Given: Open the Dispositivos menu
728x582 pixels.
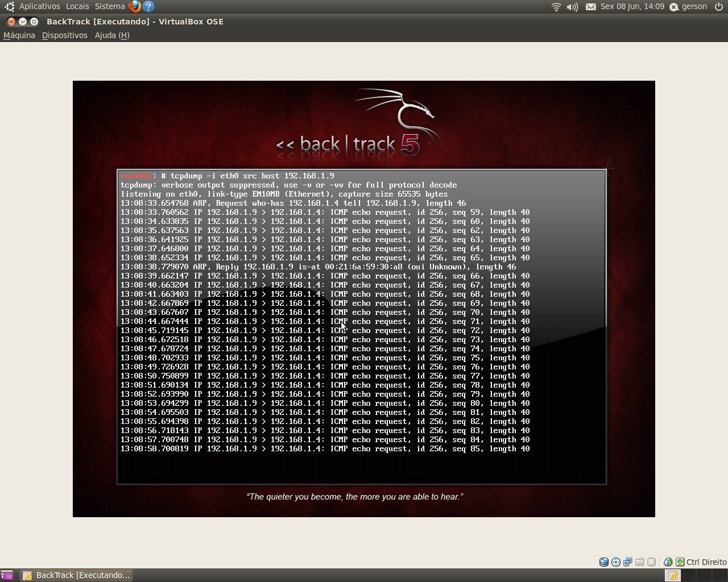Looking at the screenshot, I should click(65, 35).
